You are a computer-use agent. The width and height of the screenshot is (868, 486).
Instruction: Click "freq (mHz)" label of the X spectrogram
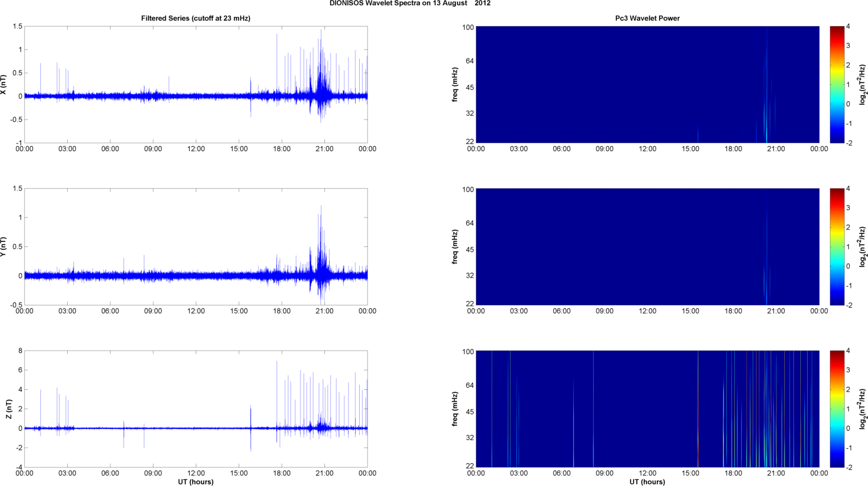tap(455, 84)
